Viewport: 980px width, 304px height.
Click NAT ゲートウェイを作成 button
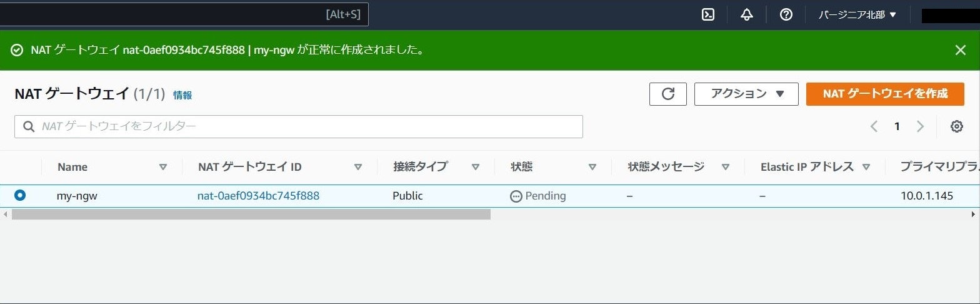click(885, 94)
